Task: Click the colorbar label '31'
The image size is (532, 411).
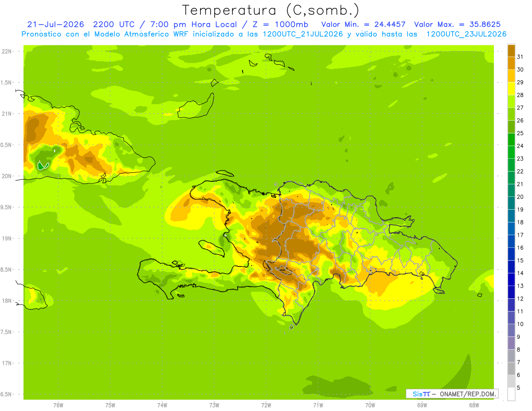Action: pos(520,57)
